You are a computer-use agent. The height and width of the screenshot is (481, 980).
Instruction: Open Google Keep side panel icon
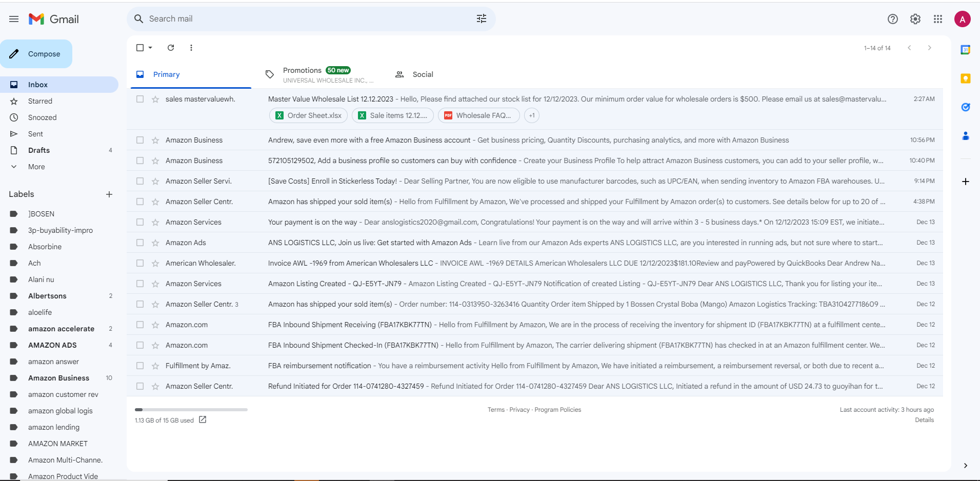point(966,78)
